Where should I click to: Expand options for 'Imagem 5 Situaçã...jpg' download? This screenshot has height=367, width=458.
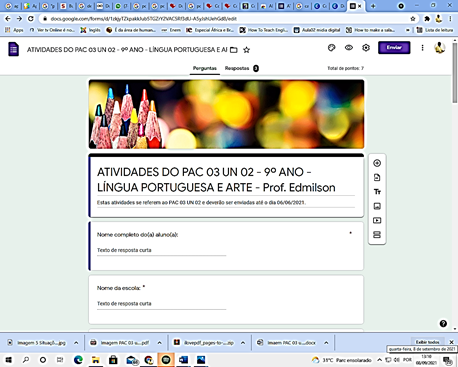point(76,343)
